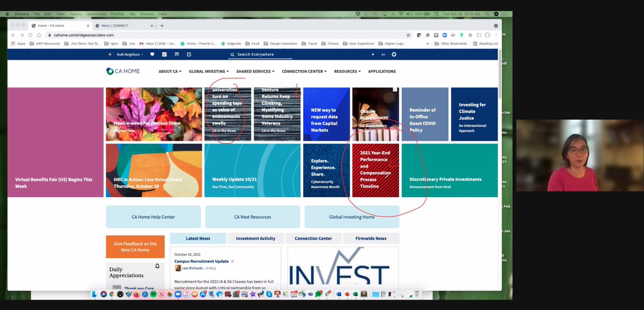
Task: Expand the CONNECTION CENTER menu
Action: pyautogui.click(x=304, y=71)
